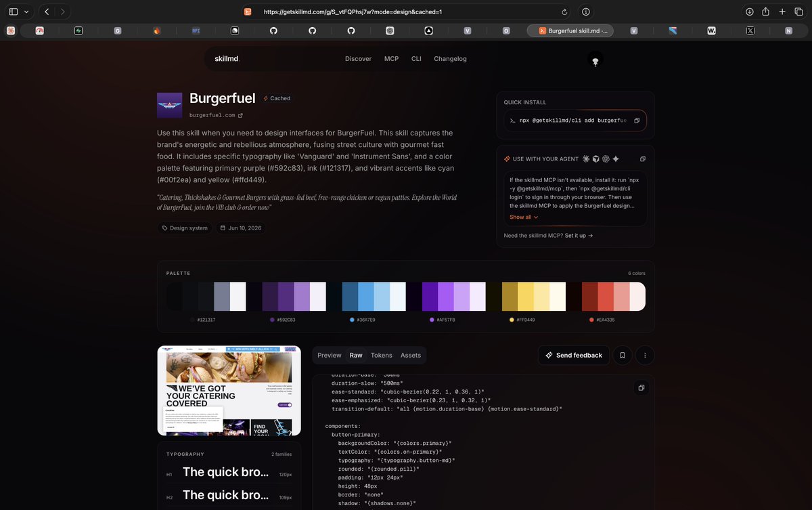Switch to the X (Twitter) pinned tab
The width and height of the screenshot is (812, 510).
[x=750, y=30]
